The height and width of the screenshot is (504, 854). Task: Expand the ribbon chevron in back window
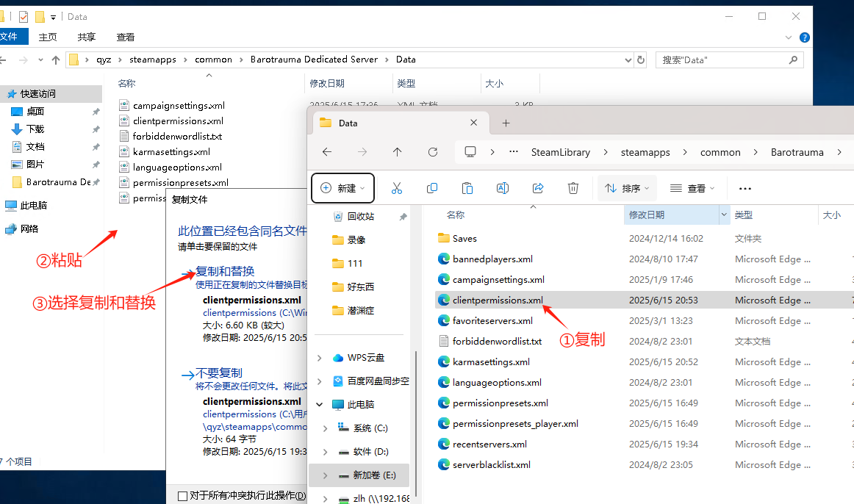(788, 37)
